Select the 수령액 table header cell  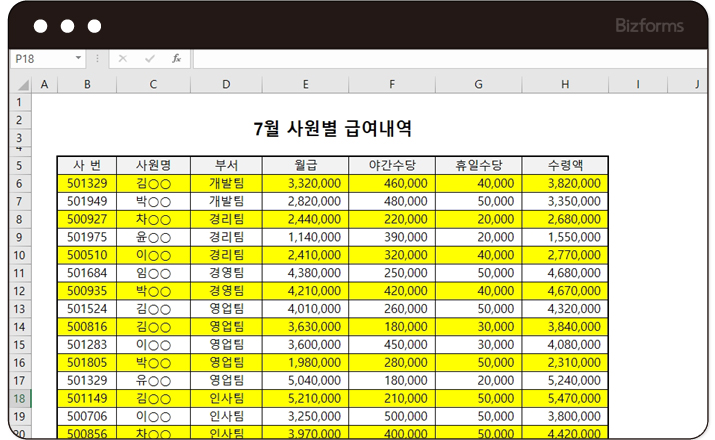click(565, 165)
